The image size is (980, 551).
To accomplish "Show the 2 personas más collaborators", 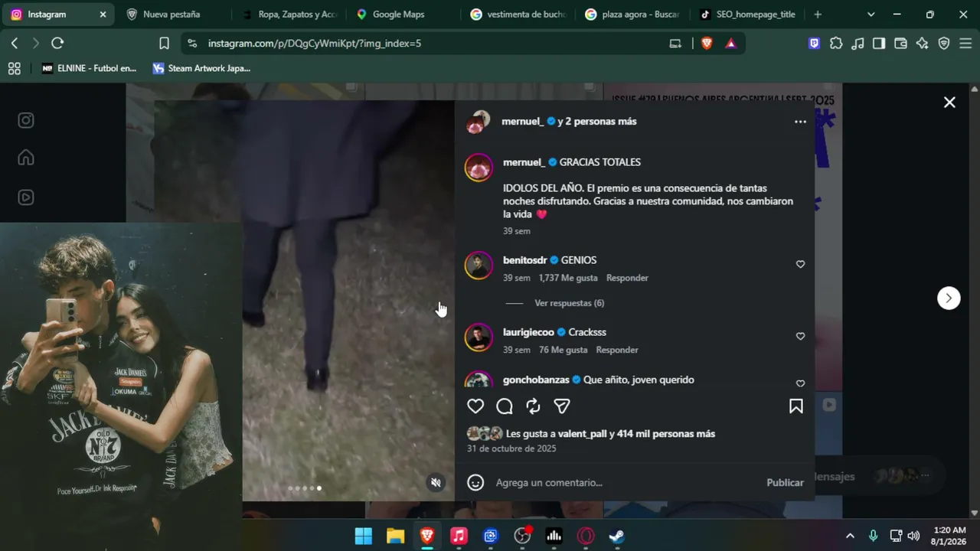I will pyautogui.click(x=601, y=122).
